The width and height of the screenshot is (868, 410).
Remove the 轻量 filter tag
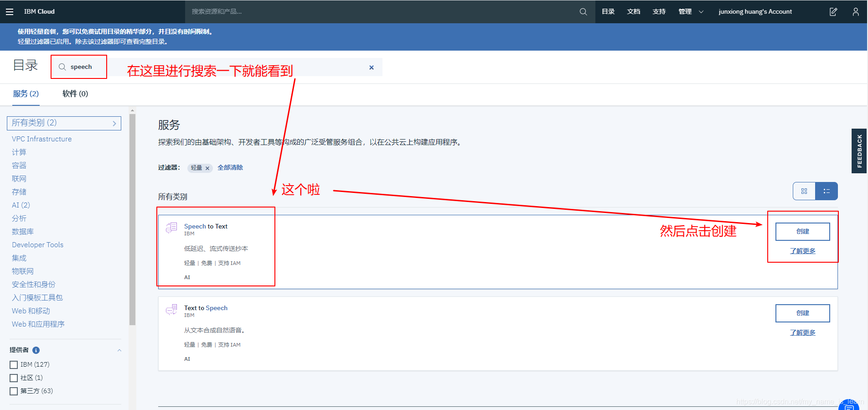click(207, 168)
